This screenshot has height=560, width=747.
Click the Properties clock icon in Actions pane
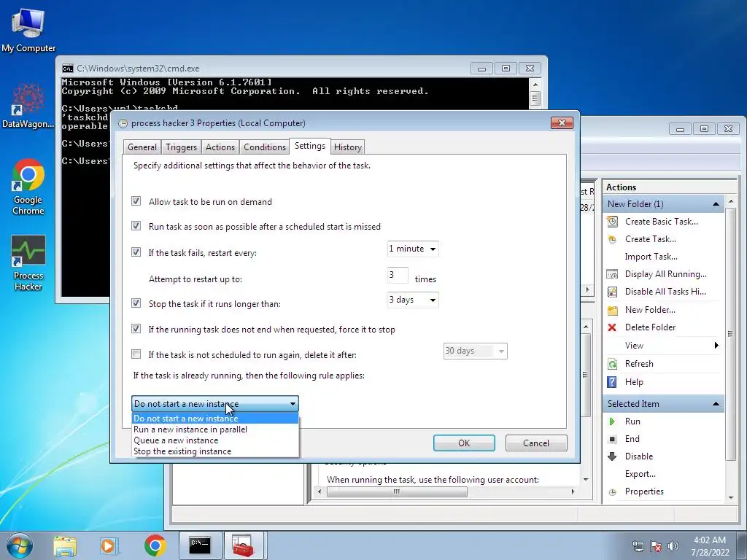click(612, 491)
